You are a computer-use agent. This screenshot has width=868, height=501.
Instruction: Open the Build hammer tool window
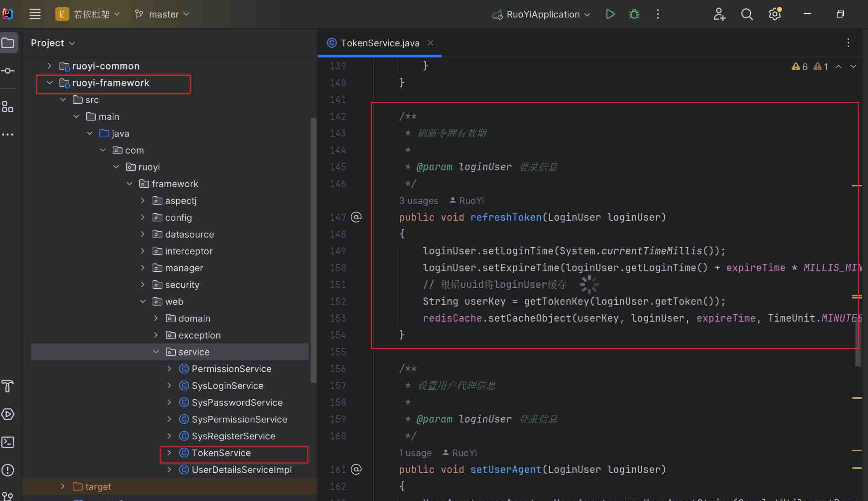(x=8, y=386)
